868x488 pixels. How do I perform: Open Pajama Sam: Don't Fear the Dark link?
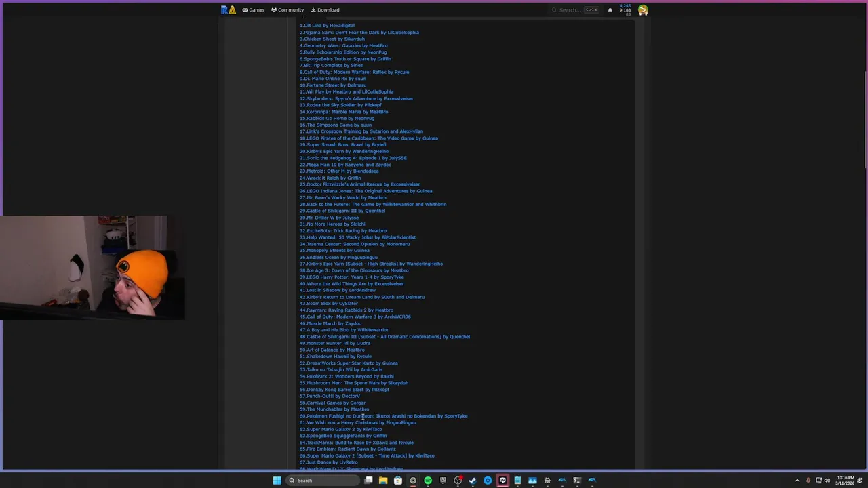tap(359, 33)
